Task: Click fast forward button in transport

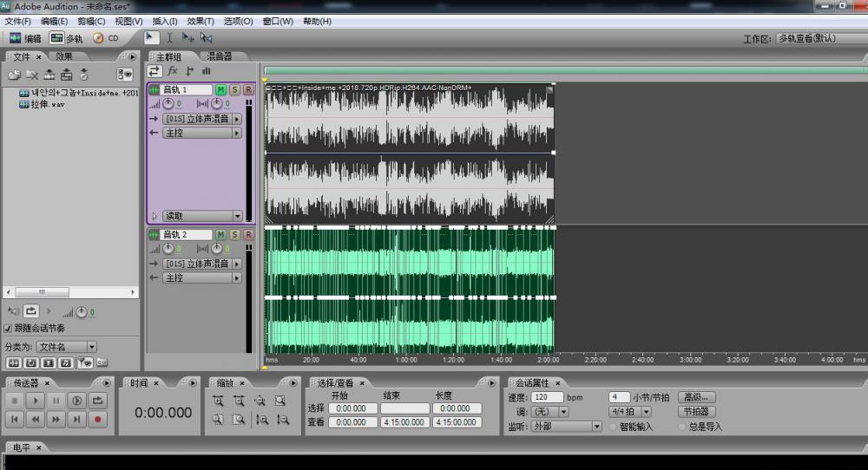Action: [56, 419]
